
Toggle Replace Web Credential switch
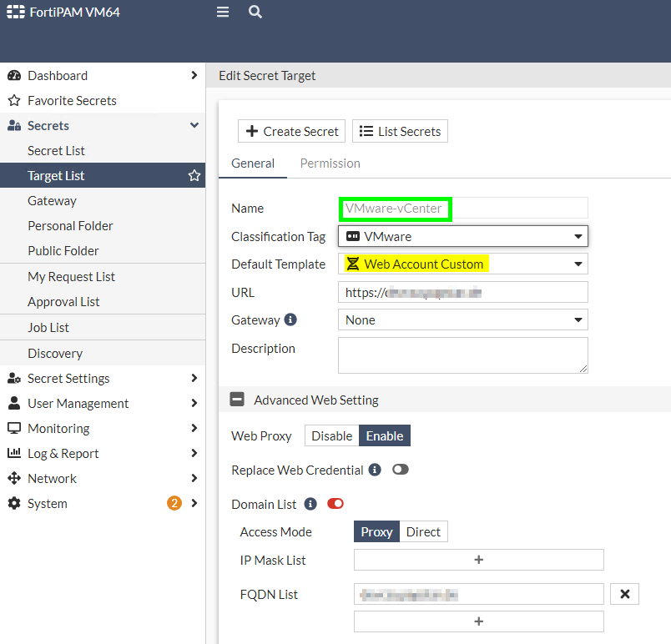(x=401, y=470)
